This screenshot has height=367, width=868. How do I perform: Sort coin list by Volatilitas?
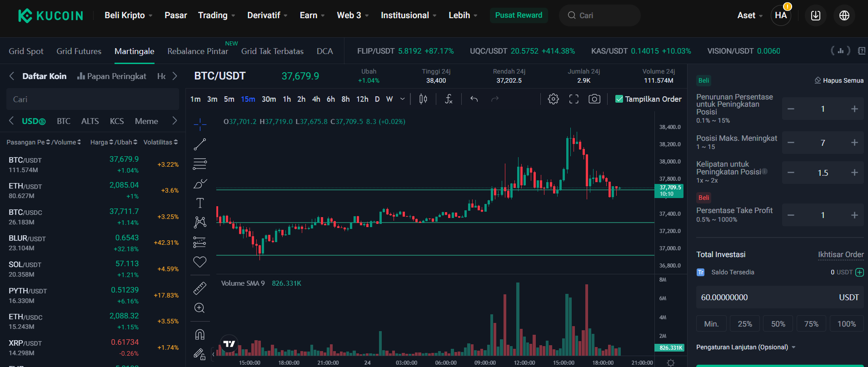click(161, 142)
